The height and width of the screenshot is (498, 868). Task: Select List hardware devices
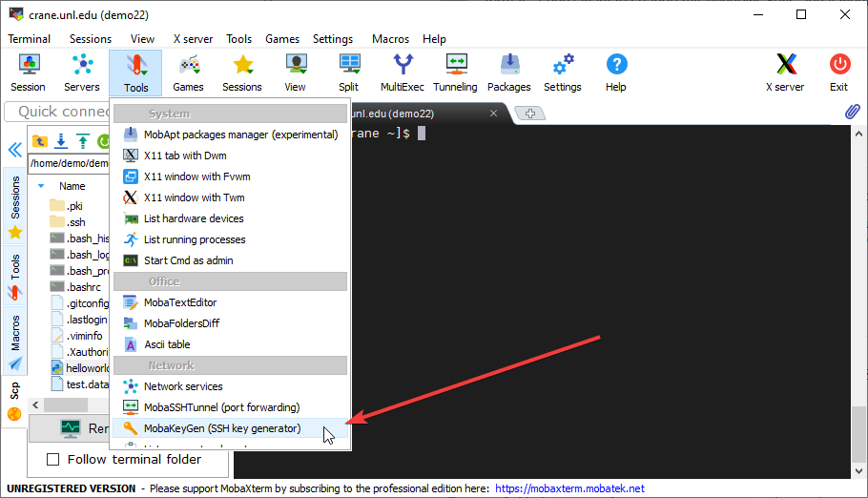[231, 218]
